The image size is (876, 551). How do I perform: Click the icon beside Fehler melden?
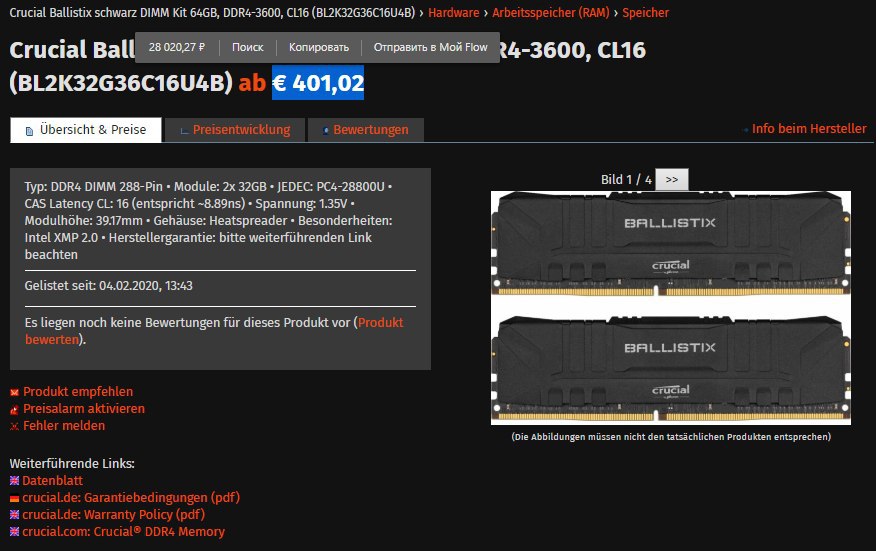point(15,427)
